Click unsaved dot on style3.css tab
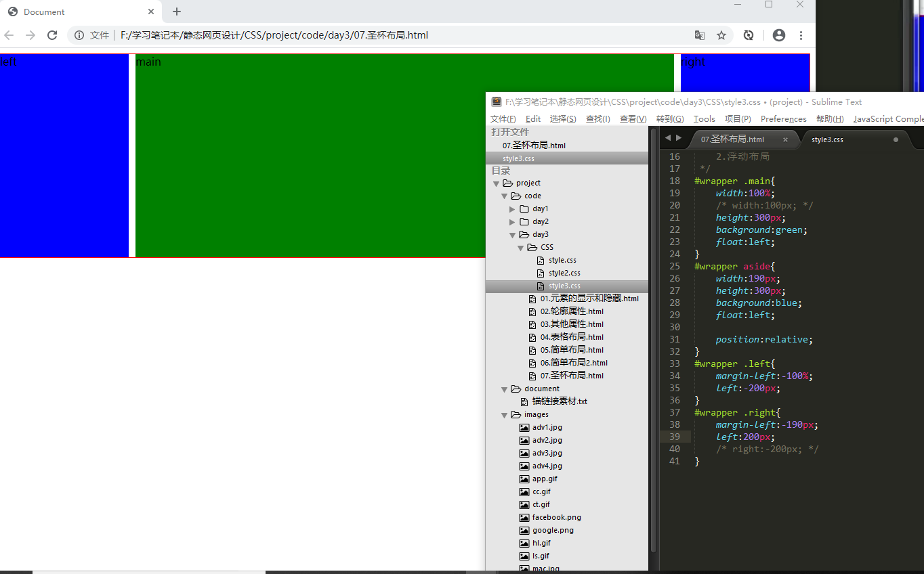Screen dimensions: 924x574 [896, 140]
